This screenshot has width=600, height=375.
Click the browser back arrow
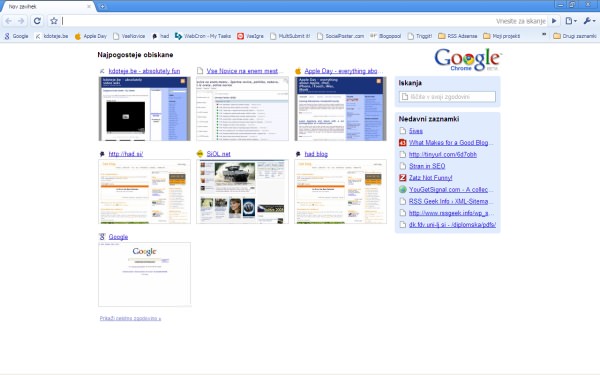click(8, 21)
